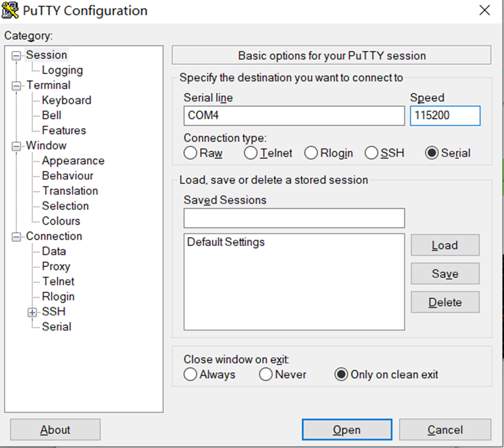This screenshot has width=504, height=448.
Task: Save the current session
Action: coord(445,274)
